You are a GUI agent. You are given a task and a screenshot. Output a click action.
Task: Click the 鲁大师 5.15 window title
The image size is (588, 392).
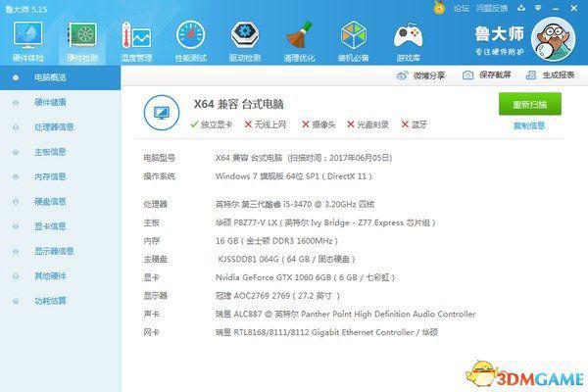click(25, 9)
